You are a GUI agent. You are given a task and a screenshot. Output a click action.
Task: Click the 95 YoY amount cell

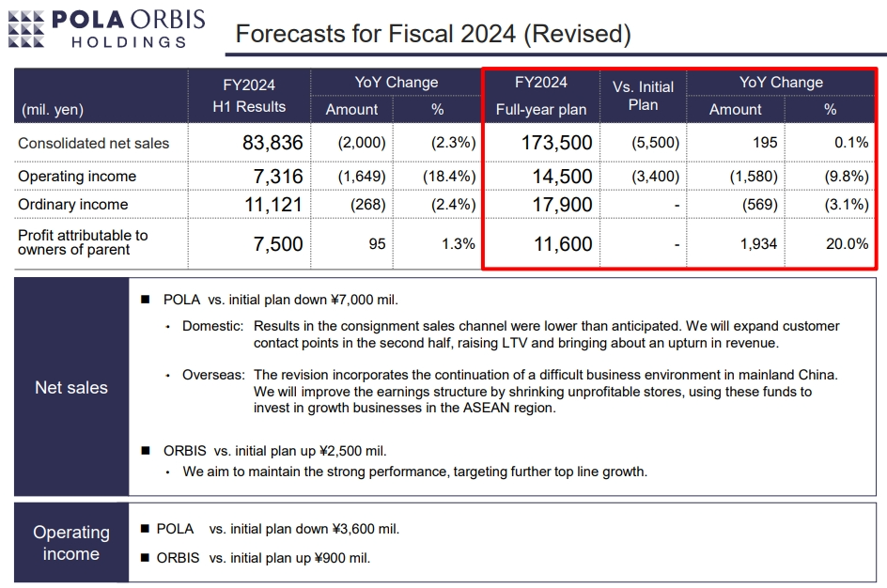tap(377, 244)
